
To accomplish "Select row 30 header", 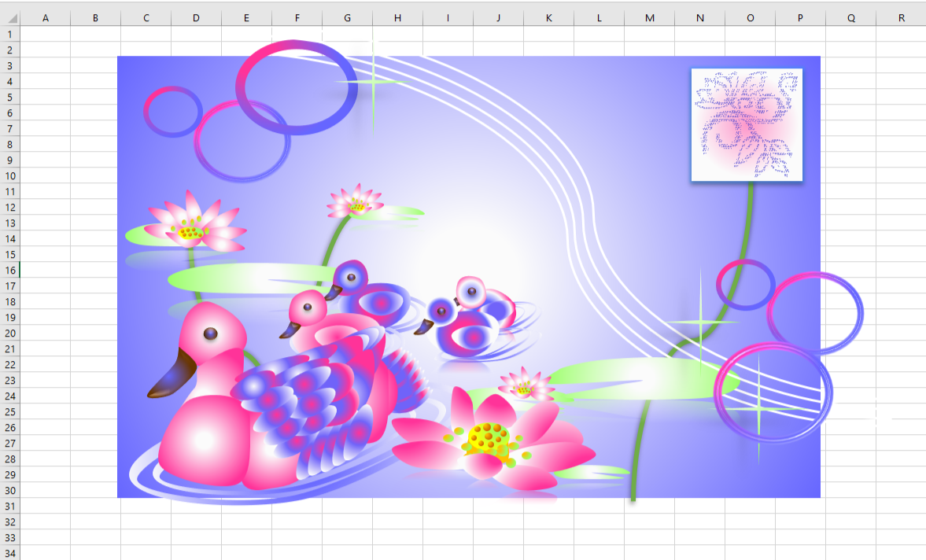I will 10,490.
